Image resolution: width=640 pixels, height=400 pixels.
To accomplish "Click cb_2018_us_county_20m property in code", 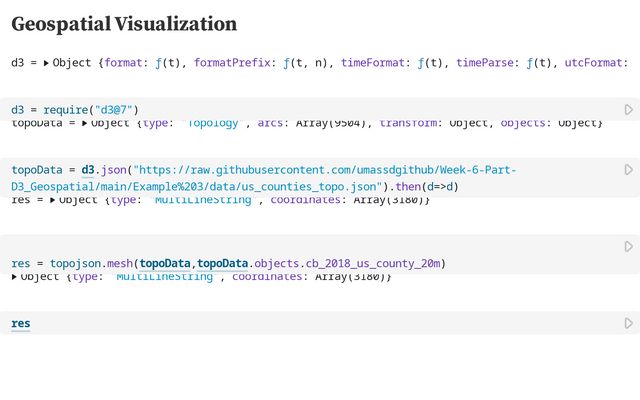I will click(373, 263).
